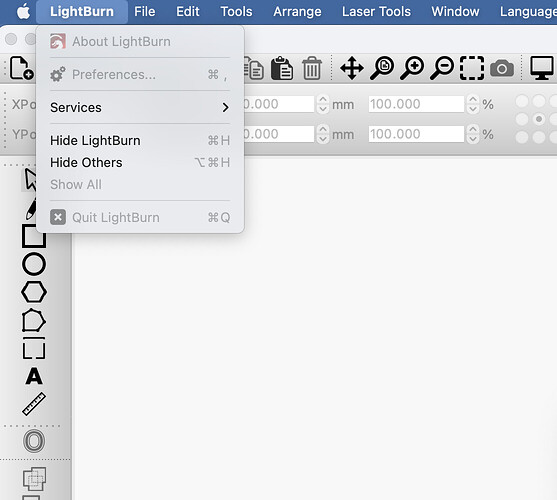This screenshot has width=557, height=500.
Task: Click the width field showing 0.000 mm
Action: pyautogui.click(x=279, y=104)
